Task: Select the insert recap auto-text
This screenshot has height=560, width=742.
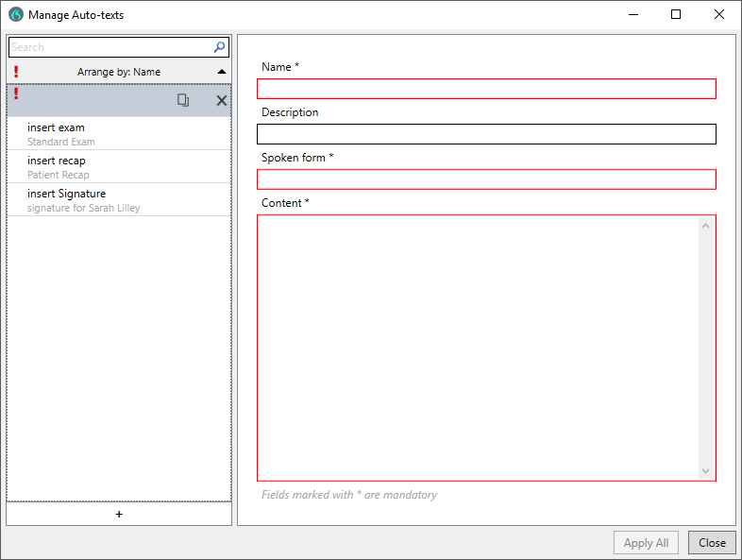Action: click(x=119, y=167)
